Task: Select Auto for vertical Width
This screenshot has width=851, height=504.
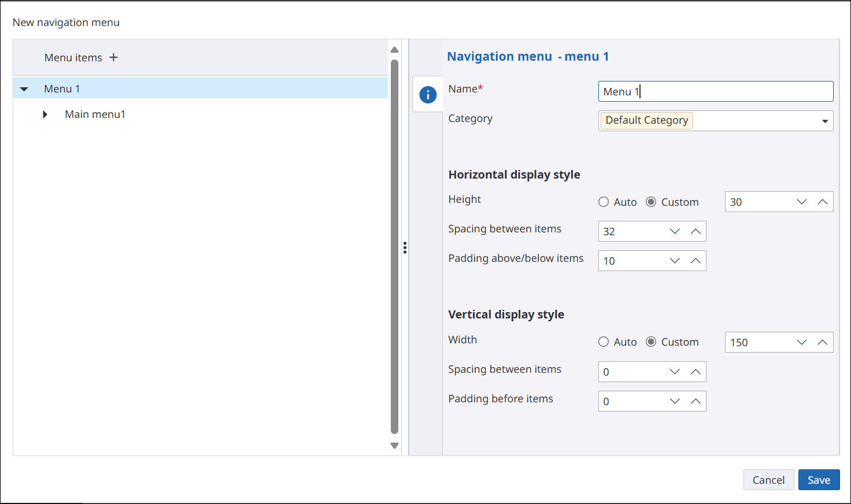Action: pyautogui.click(x=604, y=342)
